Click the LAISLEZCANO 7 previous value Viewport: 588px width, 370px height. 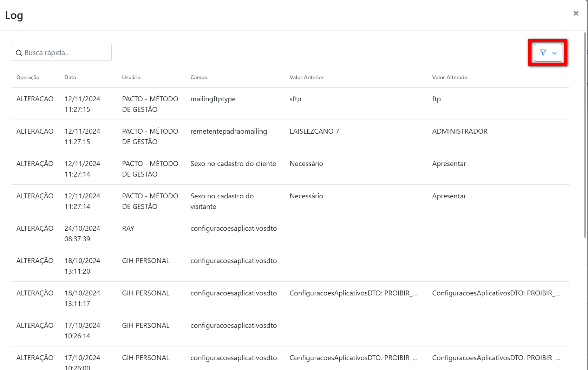pyautogui.click(x=314, y=132)
